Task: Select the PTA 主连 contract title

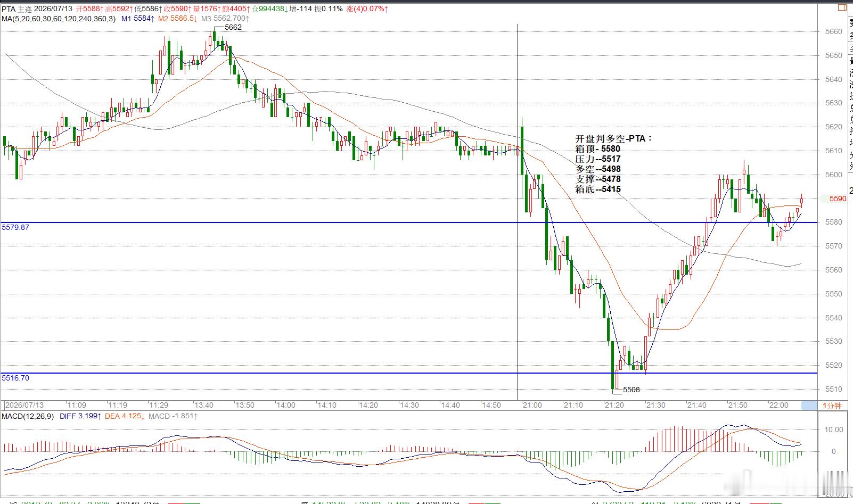Action: (x=17, y=9)
